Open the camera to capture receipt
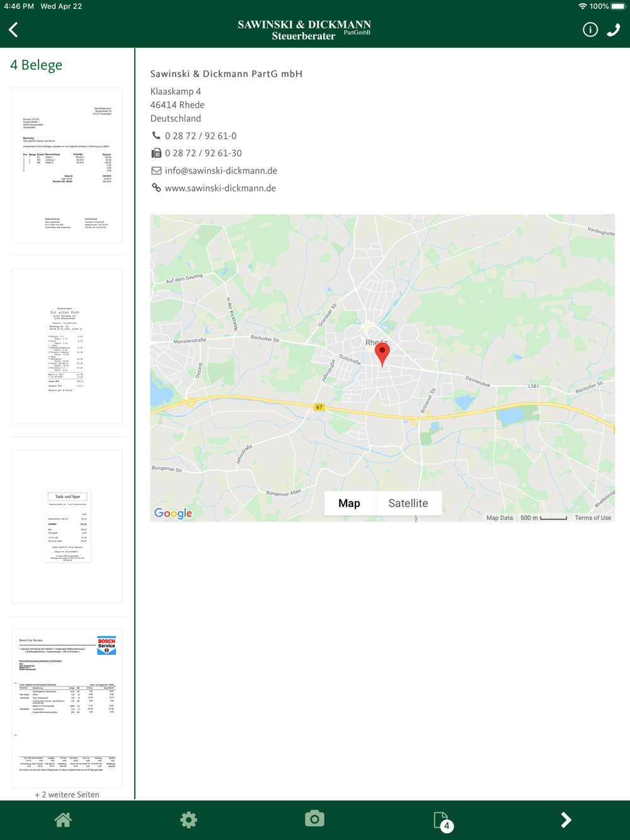This screenshot has width=630, height=840. tap(314, 819)
